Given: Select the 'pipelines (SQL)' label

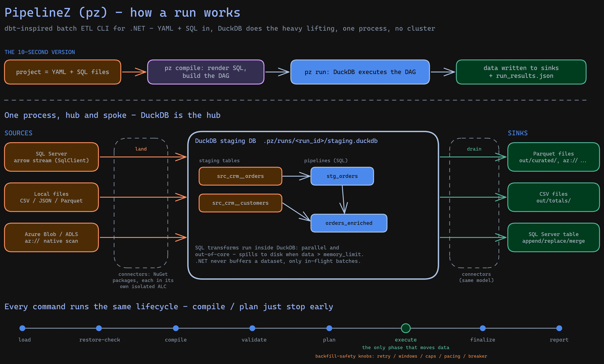Looking at the screenshot, I should click(326, 161).
